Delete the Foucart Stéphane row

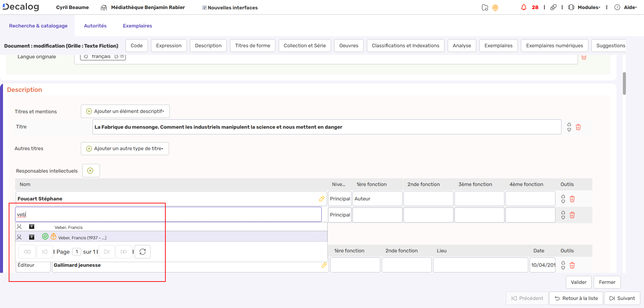pyautogui.click(x=572, y=199)
